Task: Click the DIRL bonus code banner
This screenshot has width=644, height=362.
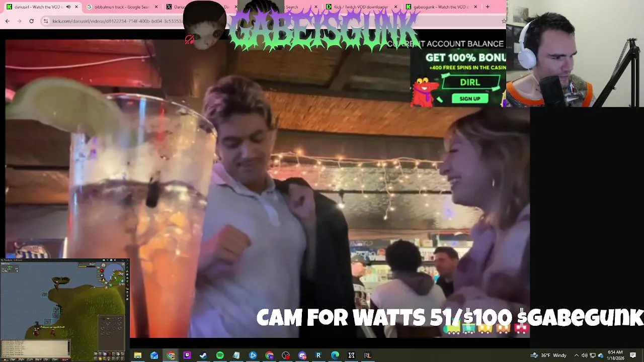Action: point(470,82)
